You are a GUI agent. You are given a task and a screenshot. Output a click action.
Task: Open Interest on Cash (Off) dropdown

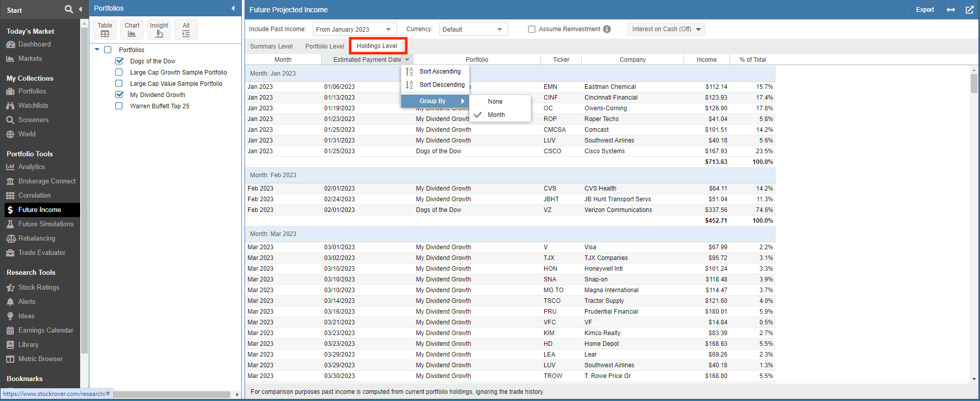[666, 29]
